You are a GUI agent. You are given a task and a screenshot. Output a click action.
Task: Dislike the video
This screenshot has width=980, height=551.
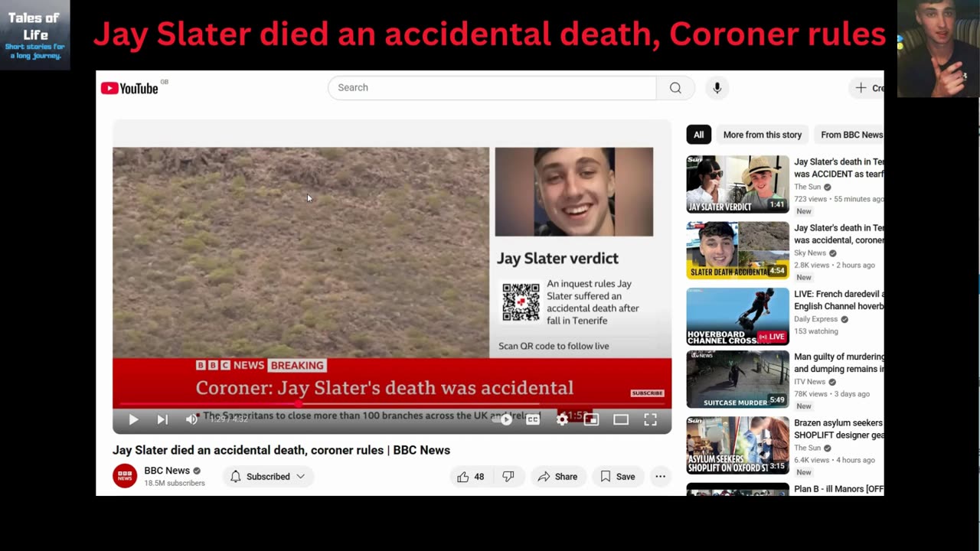[x=508, y=477]
